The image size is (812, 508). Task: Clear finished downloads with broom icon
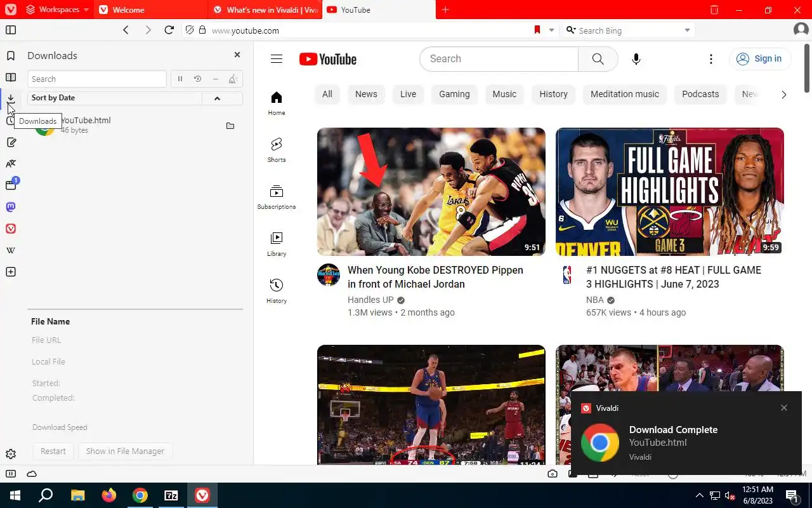click(x=233, y=79)
